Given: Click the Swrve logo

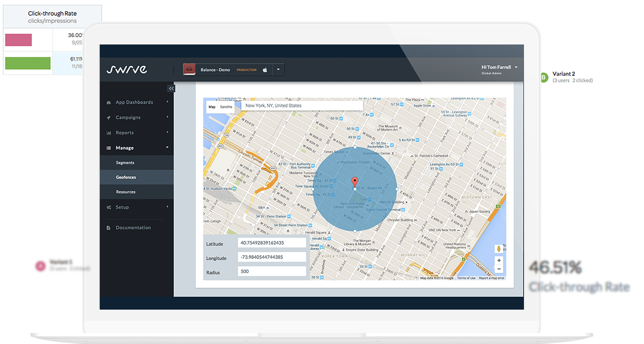Looking at the screenshot, I should 127,70.
